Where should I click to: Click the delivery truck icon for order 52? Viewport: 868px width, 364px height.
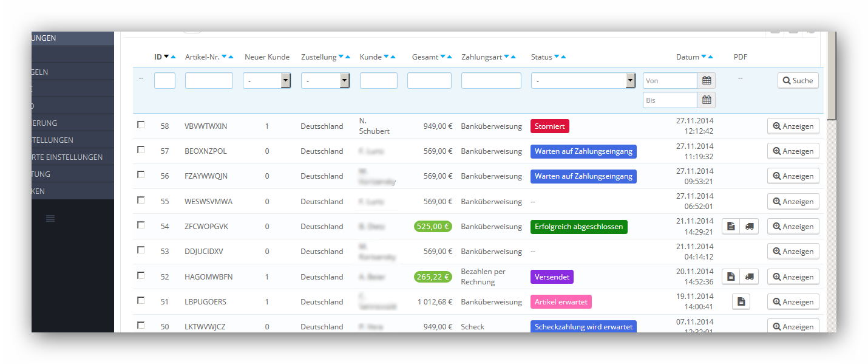pos(749,276)
